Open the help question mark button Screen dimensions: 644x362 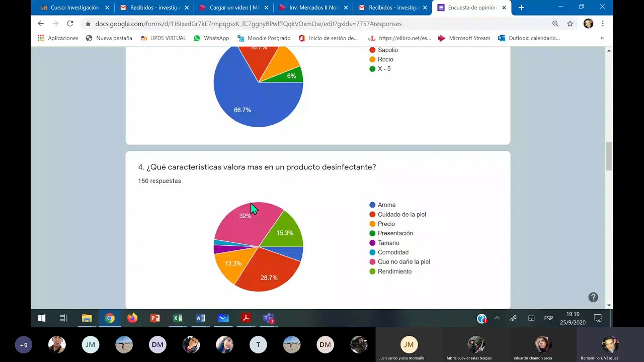(593, 297)
